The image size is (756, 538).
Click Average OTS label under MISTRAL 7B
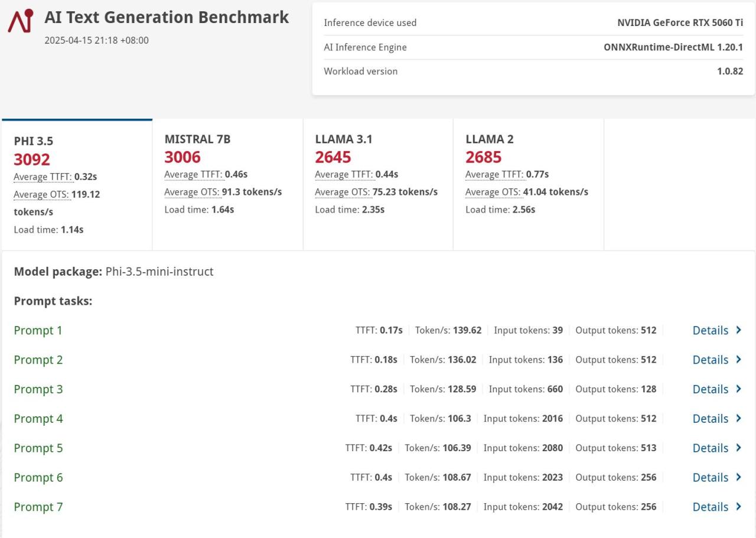pyautogui.click(x=192, y=192)
